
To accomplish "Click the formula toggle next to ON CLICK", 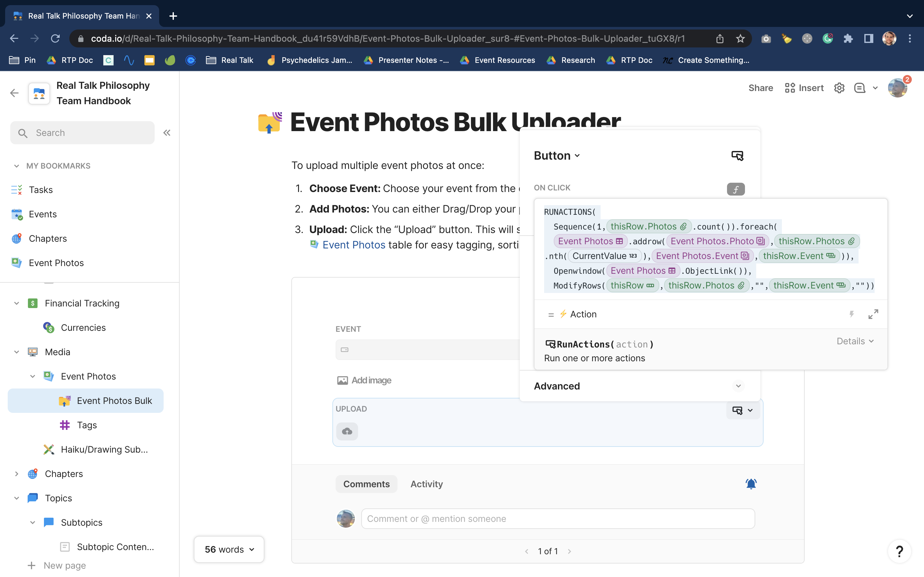I will pos(735,189).
